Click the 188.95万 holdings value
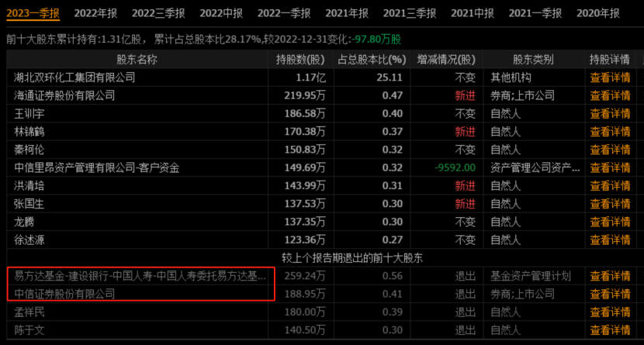644x345 pixels. click(x=304, y=294)
